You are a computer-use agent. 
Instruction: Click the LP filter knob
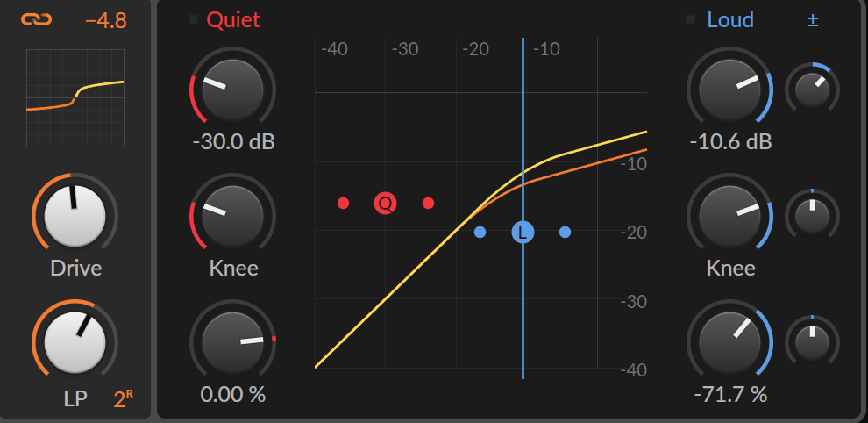pos(75,342)
